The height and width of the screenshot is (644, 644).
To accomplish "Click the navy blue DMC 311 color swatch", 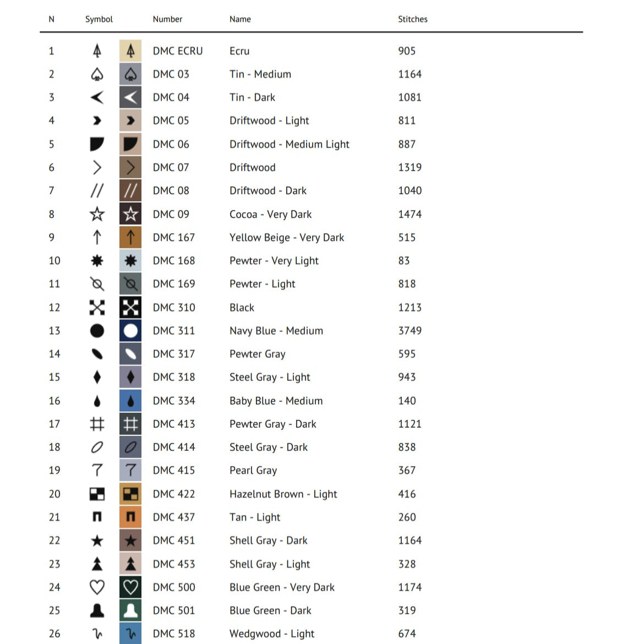I will 130,330.
